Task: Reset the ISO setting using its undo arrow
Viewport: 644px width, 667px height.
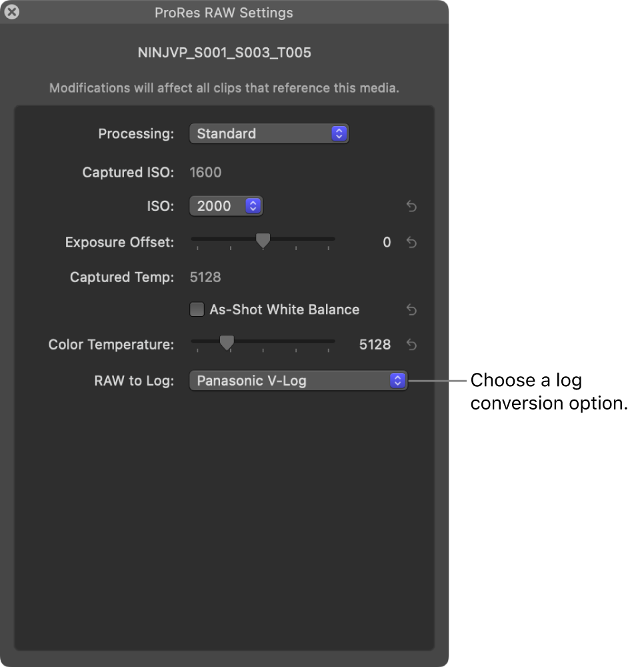Action: [x=411, y=207]
